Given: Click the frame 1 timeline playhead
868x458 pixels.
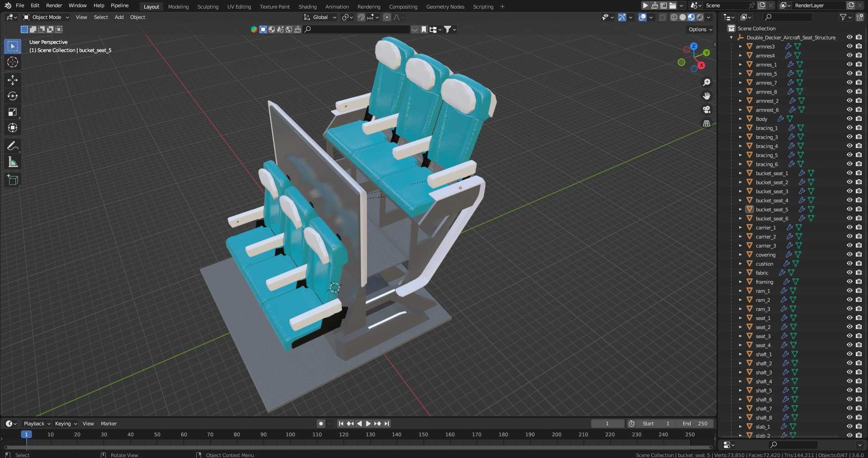Looking at the screenshot, I should click(x=26, y=434).
